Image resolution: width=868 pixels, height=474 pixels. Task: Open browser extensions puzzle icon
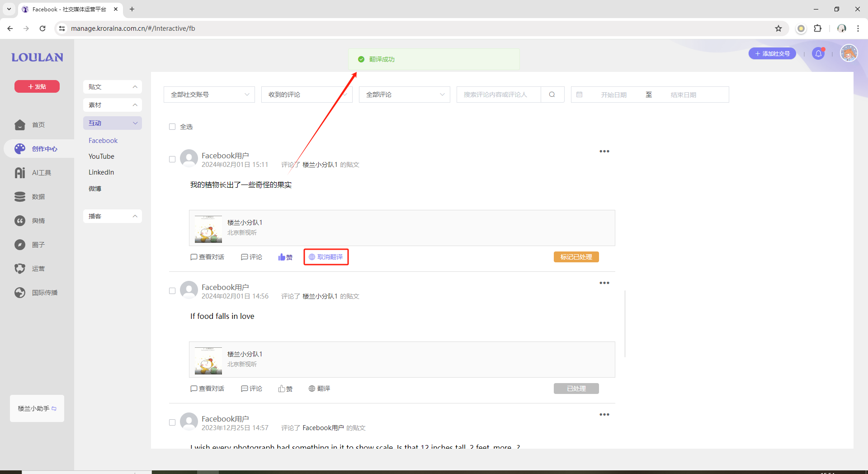(818, 28)
